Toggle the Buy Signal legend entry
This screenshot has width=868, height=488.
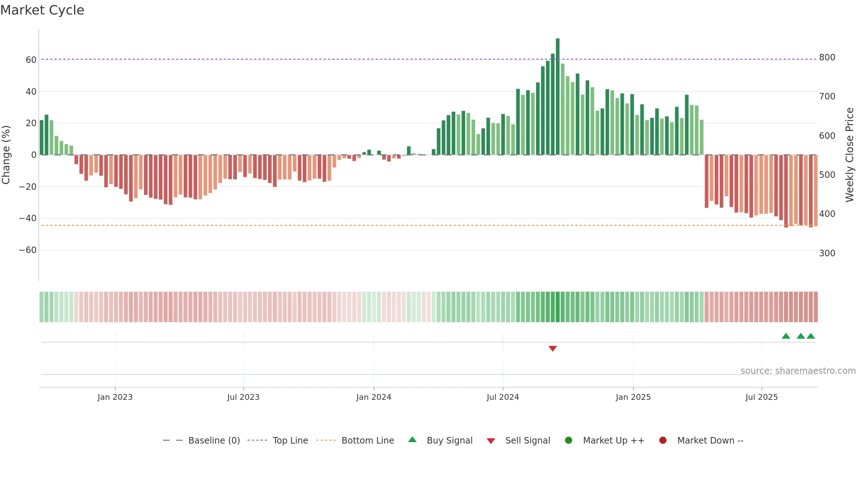click(440, 440)
